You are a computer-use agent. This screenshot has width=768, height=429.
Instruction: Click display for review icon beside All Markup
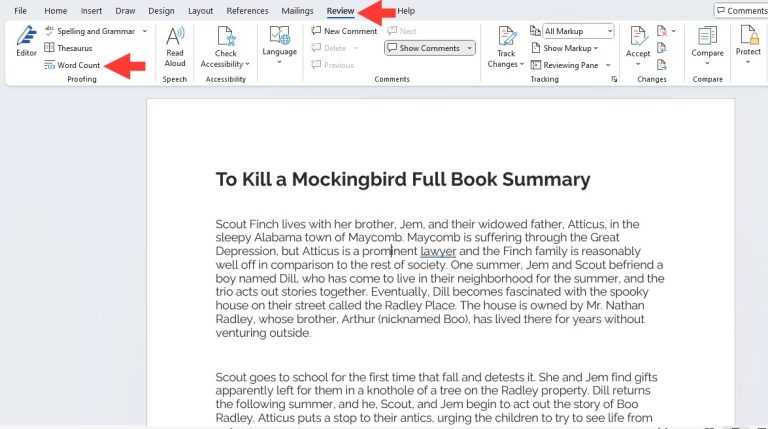click(535, 31)
